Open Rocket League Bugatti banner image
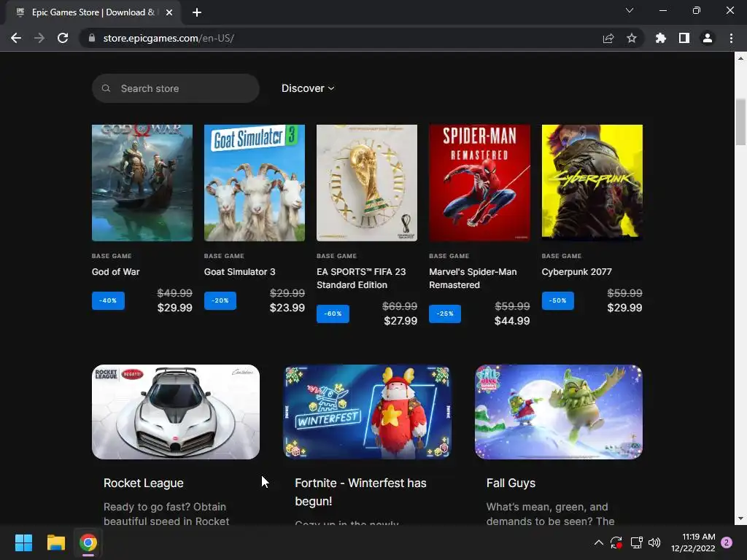This screenshot has width=747, height=560. (176, 412)
